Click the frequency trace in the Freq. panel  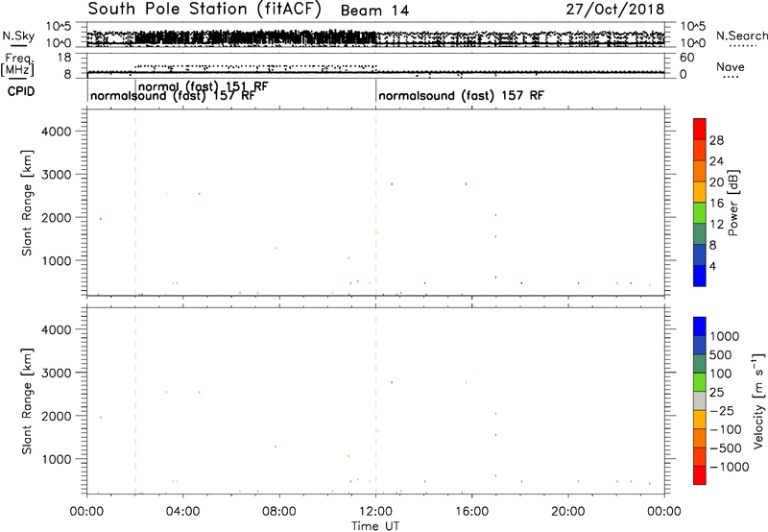coord(375,72)
